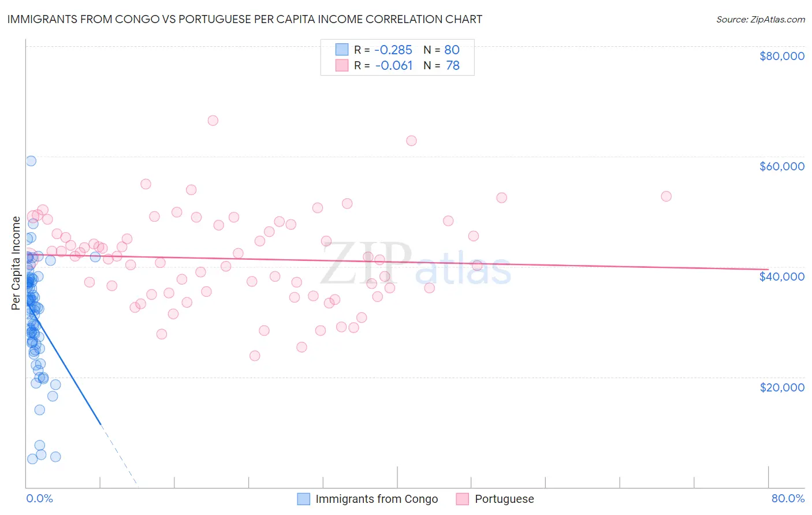Click the blue Immigrants from Congo legend swatch
The image size is (812, 515).
point(304,499)
